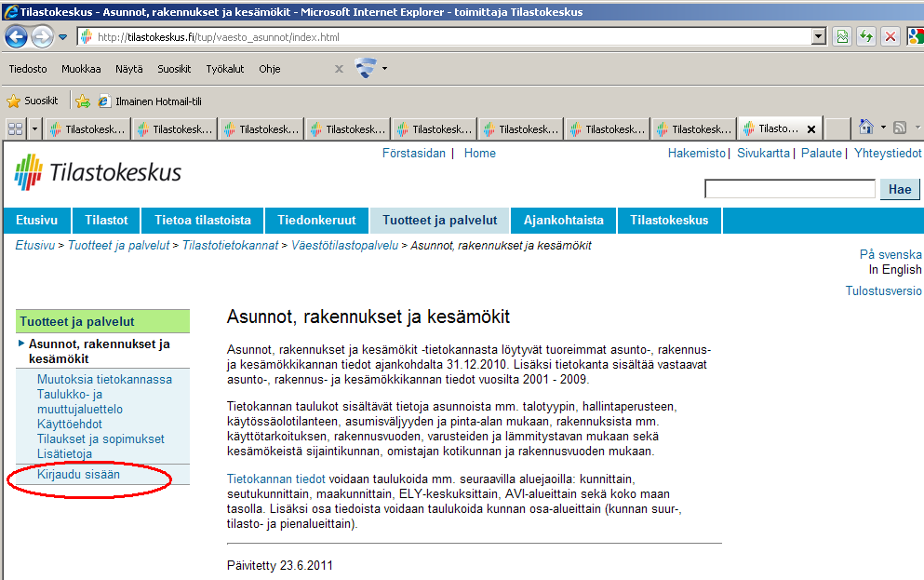The image size is (924, 580).
Task: Switch language with På svenska link
Action: click(x=891, y=255)
